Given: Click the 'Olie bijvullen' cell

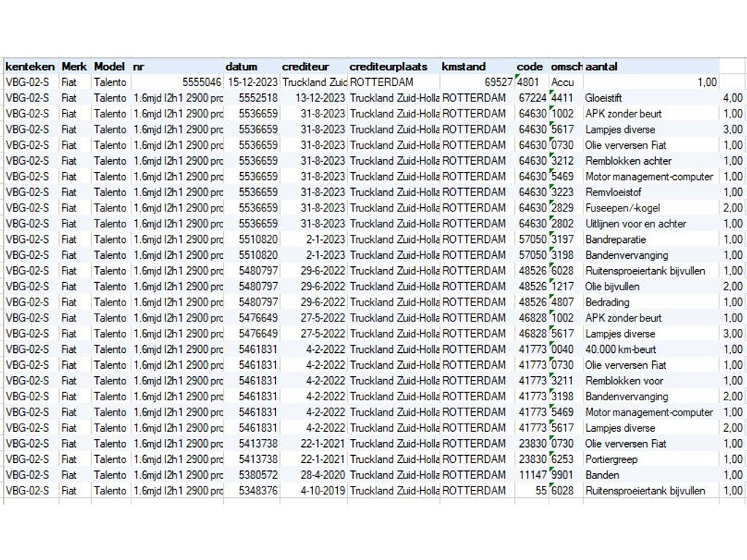Looking at the screenshot, I should pyautogui.click(x=651, y=286).
